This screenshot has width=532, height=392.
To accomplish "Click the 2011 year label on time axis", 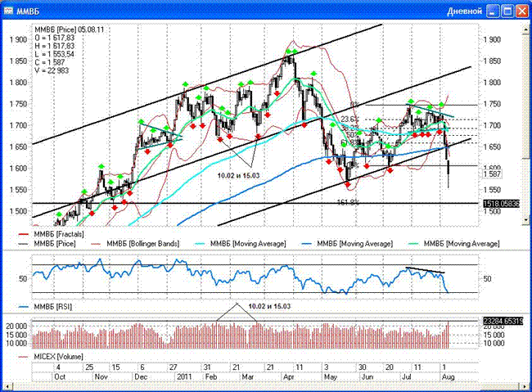I will pos(184,376).
